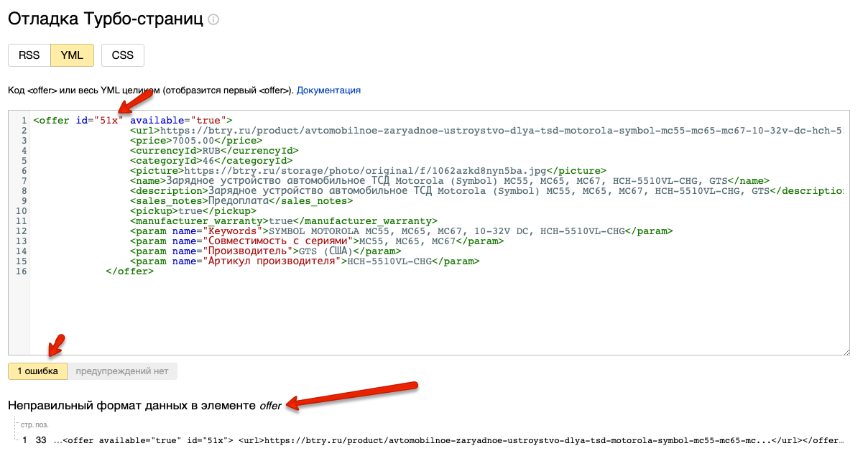Click the price 7005.00 line
Viewport: 868px width, 451px height.
tap(195, 141)
